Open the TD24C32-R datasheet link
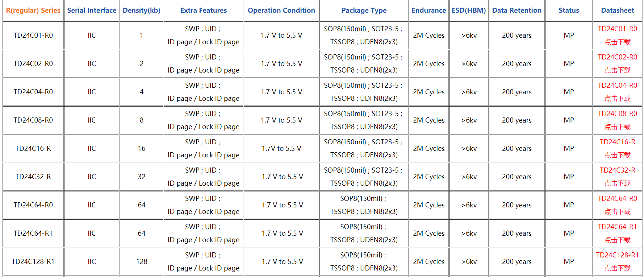 coord(617,170)
